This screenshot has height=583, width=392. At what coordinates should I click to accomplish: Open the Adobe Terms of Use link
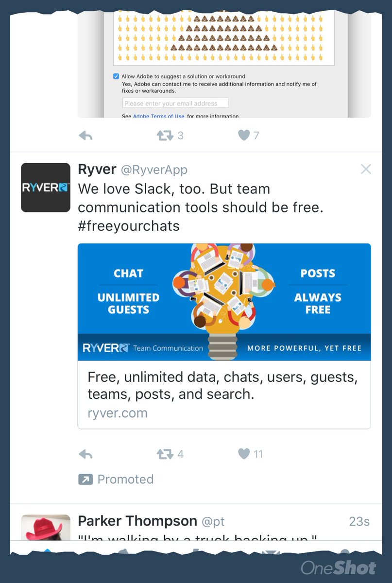159,116
